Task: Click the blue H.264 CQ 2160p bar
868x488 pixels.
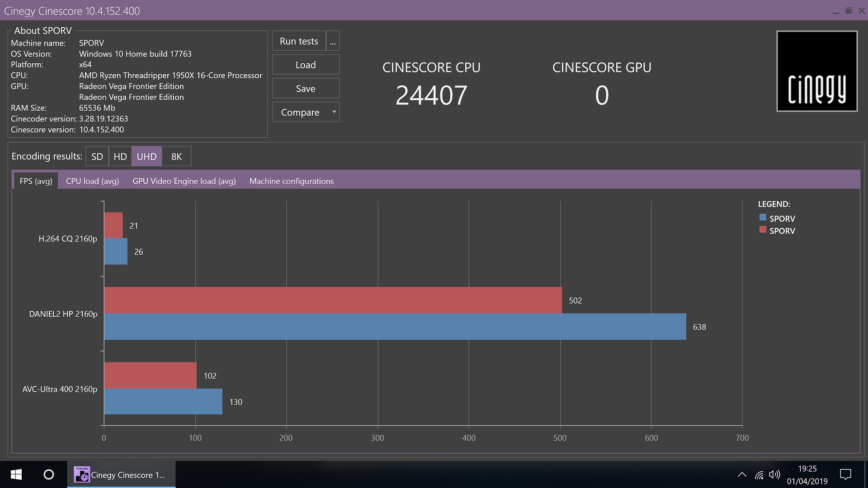Action: click(116, 251)
